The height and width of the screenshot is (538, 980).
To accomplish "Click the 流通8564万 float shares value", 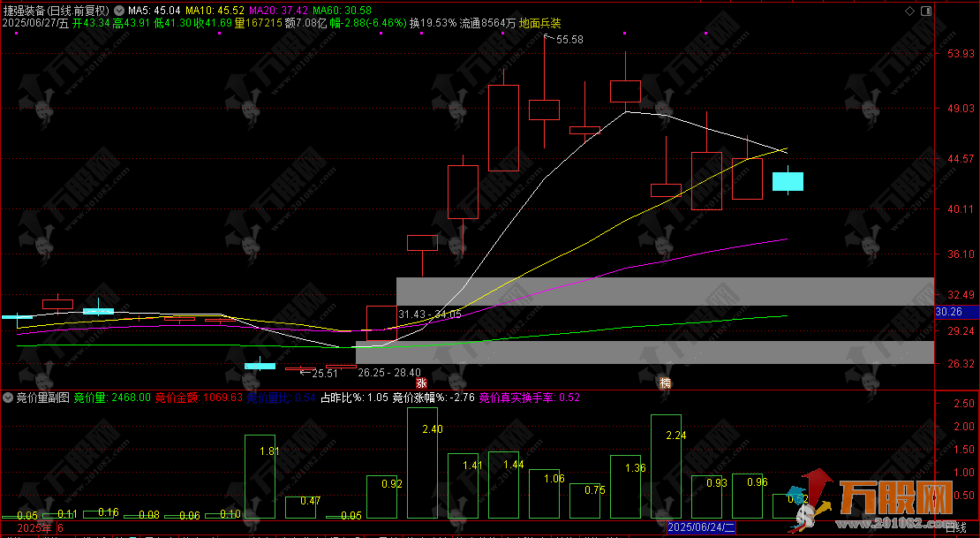I will click(x=487, y=23).
